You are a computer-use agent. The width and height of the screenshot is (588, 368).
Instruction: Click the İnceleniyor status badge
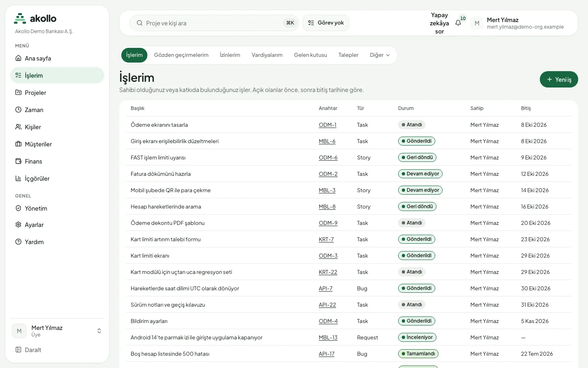point(417,337)
